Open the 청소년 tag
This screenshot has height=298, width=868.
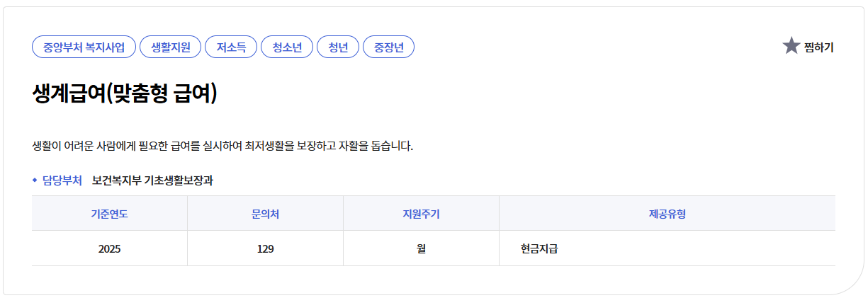pos(287,47)
